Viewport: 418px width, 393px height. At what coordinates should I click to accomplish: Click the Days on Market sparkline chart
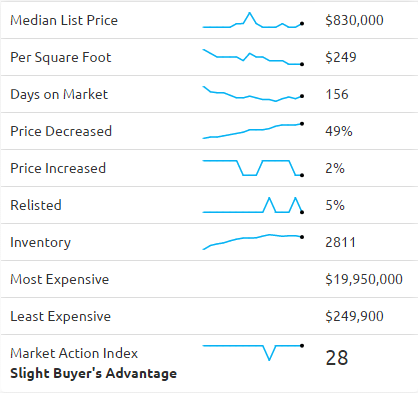(x=253, y=94)
